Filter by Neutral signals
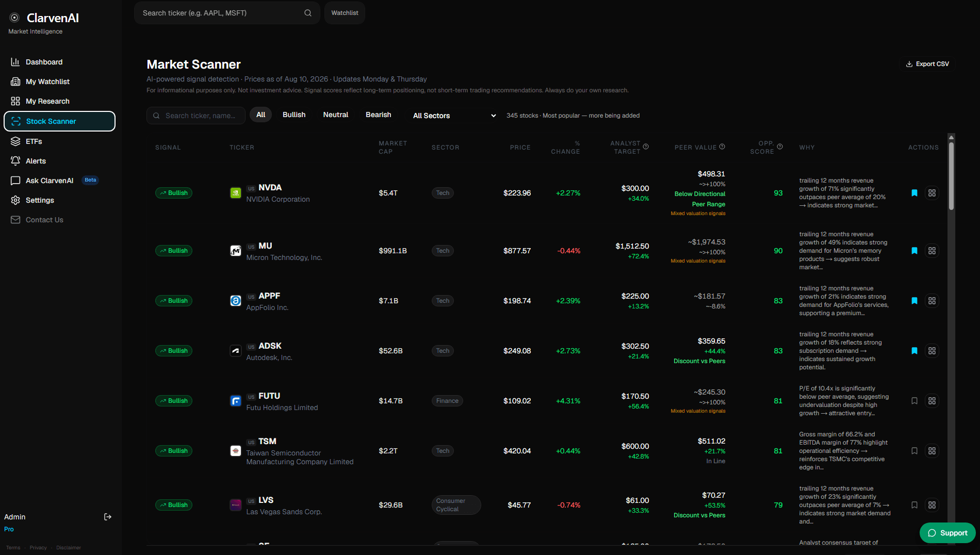 (336, 115)
